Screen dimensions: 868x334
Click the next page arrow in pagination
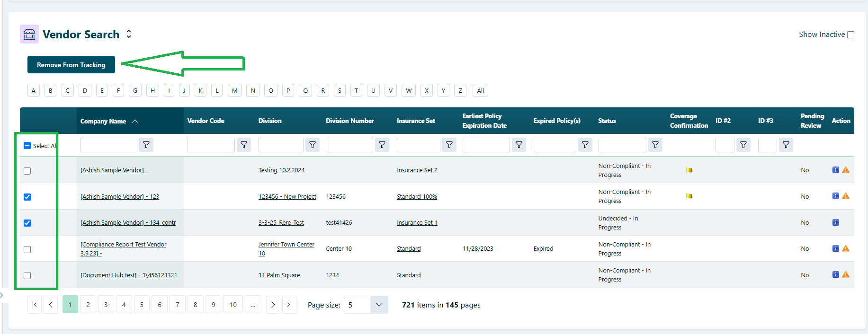click(273, 305)
